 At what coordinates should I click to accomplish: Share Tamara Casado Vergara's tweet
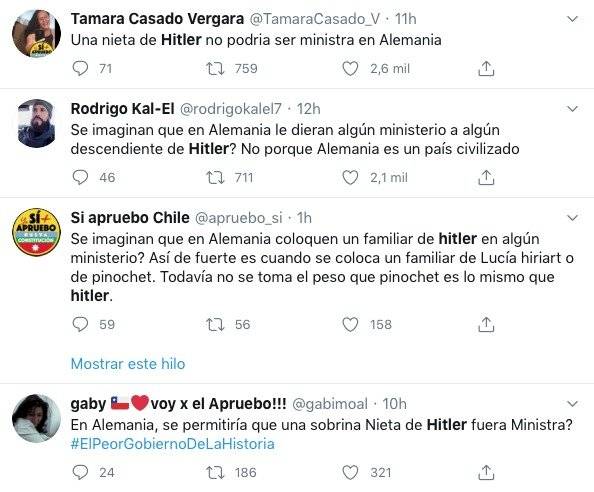pyautogui.click(x=486, y=69)
